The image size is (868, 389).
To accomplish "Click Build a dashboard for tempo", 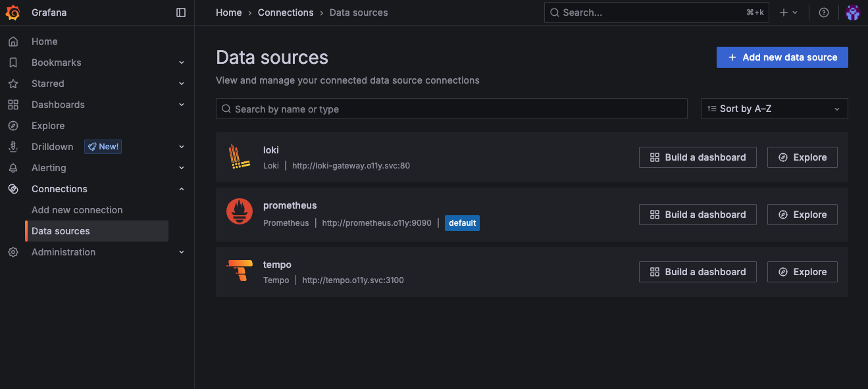I will coord(698,272).
